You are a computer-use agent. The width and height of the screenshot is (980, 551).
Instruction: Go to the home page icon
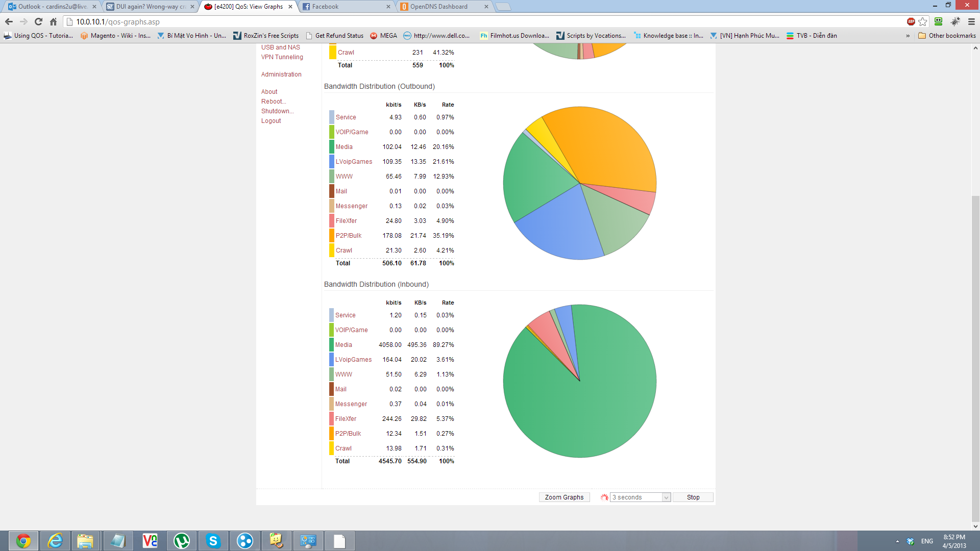53,21
